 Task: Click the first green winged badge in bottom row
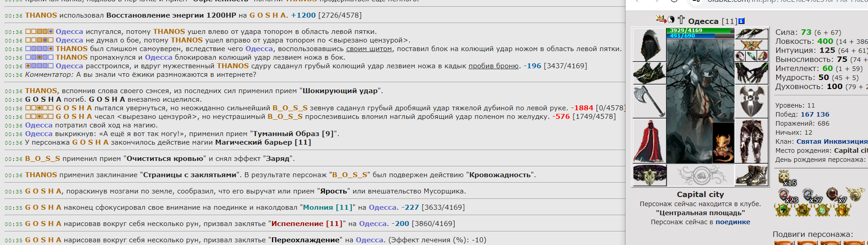click(x=783, y=210)
